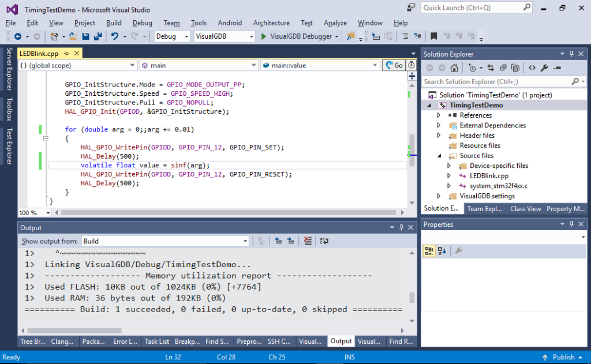Click the Output panel horizontal scrollbar thumb

pos(74,331)
